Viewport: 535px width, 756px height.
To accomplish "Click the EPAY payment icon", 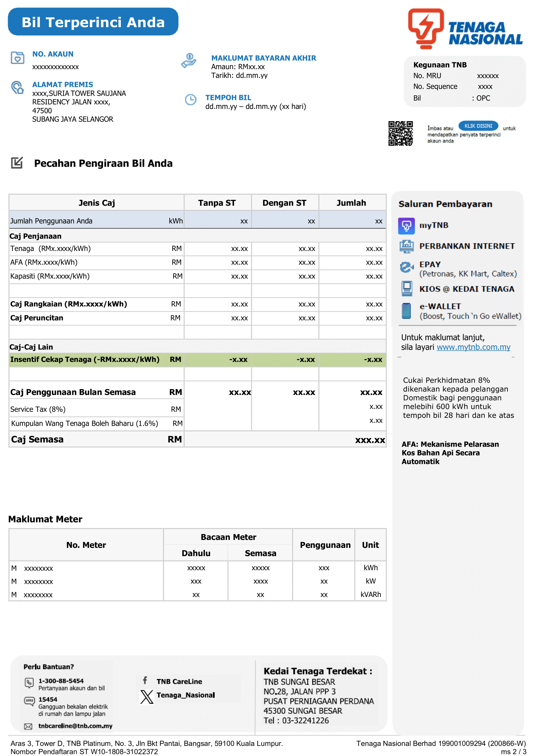I will tap(406, 268).
